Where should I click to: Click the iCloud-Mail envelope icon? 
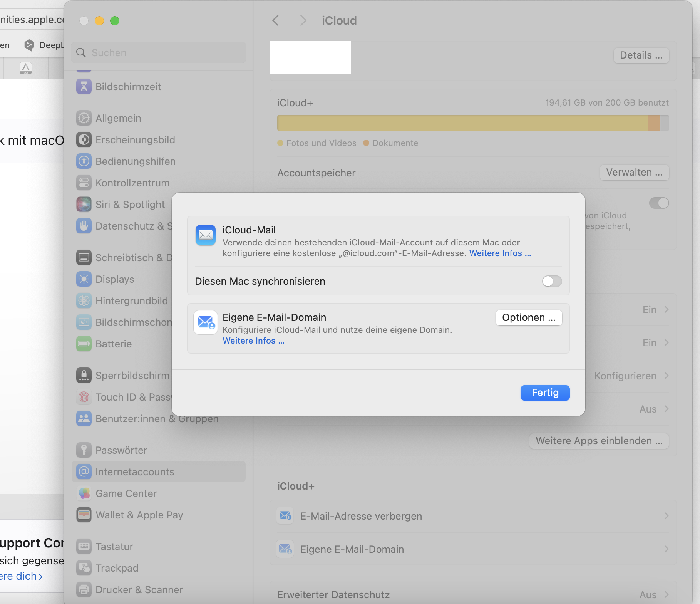point(206,235)
